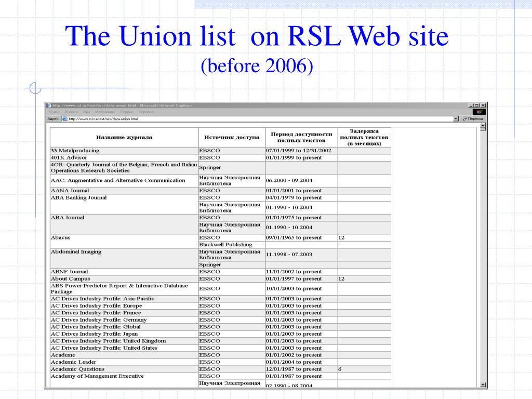Open the address bar history dropdown
The height and width of the screenshot is (399, 532).
[456, 118]
